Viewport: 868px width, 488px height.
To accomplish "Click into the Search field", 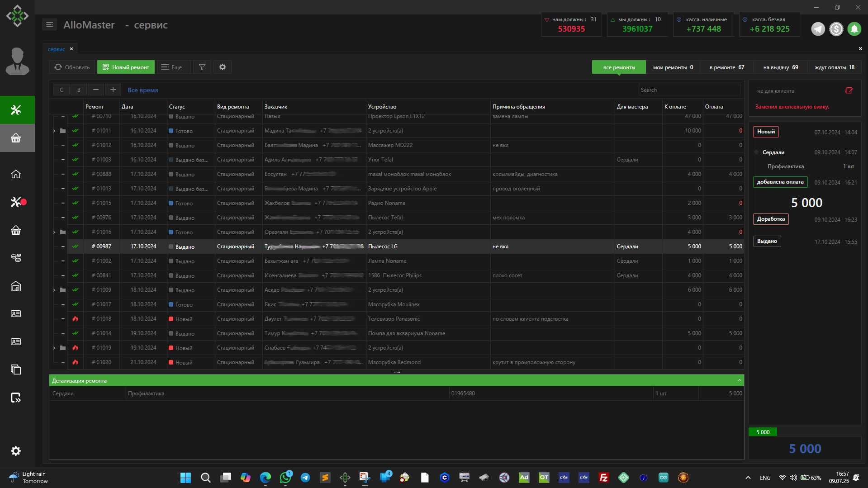I will click(689, 90).
